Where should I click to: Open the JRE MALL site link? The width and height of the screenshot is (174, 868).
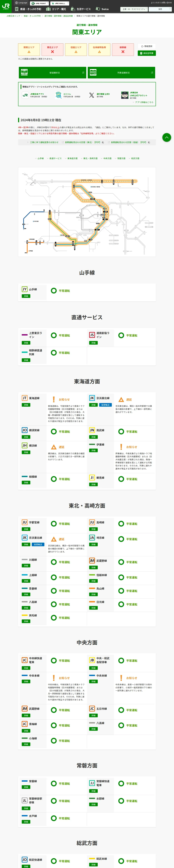[x=59, y=3]
